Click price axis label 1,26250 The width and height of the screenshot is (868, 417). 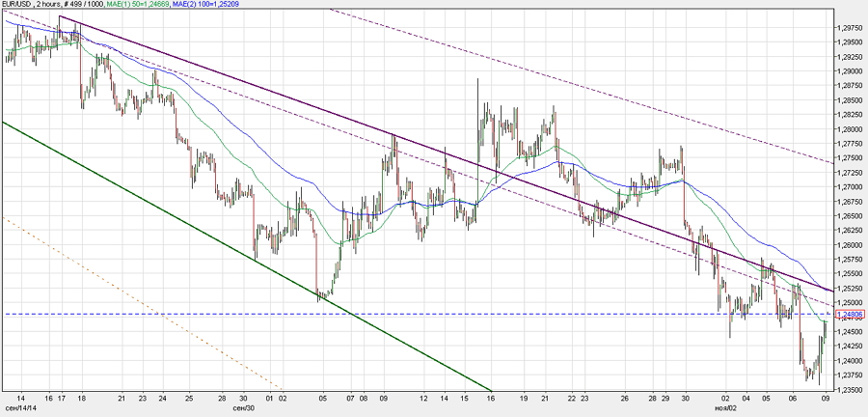[x=852, y=231]
